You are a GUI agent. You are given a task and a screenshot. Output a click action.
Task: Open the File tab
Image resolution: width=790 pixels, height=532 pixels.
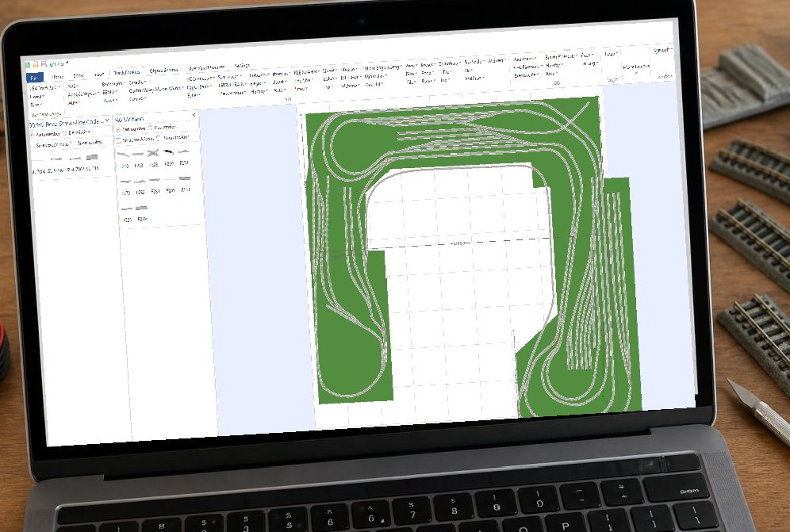point(34,78)
